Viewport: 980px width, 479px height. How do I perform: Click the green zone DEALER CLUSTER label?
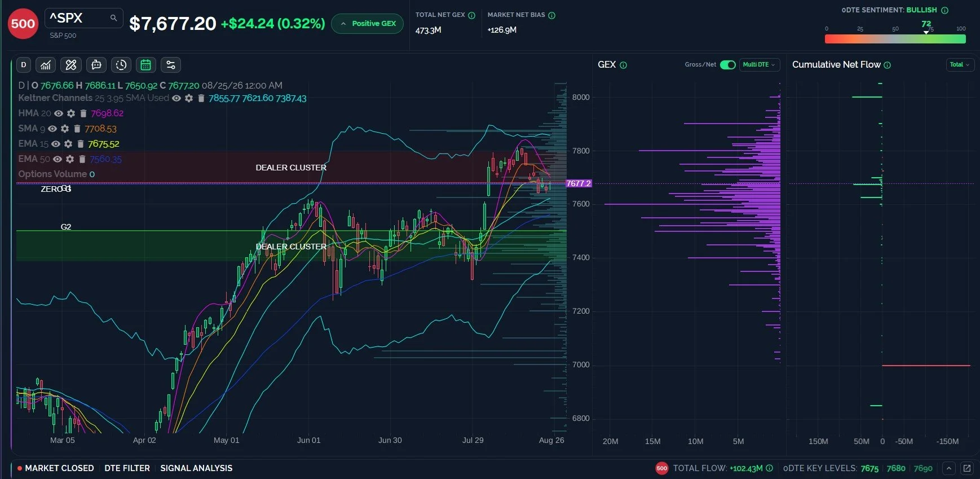tap(291, 247)
